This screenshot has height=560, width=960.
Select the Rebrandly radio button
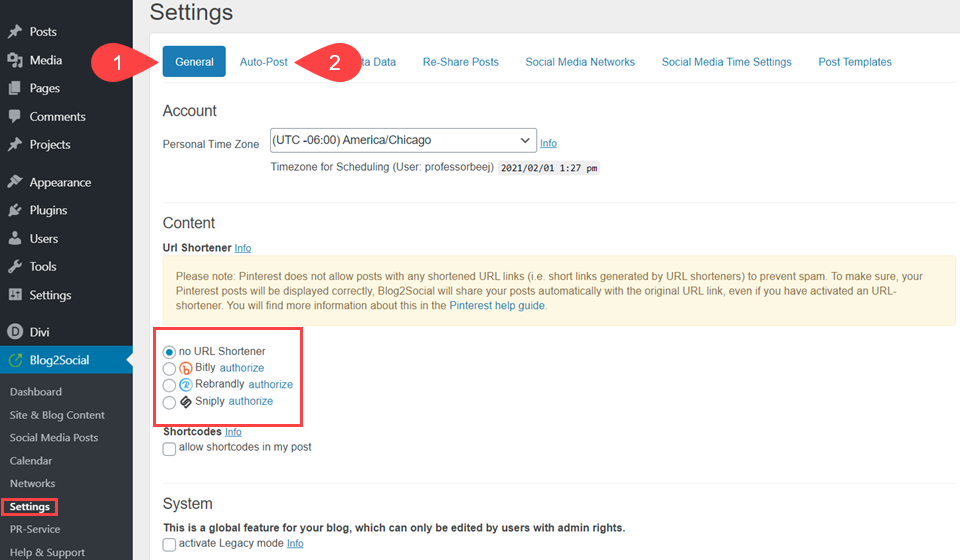pos(169,385)
